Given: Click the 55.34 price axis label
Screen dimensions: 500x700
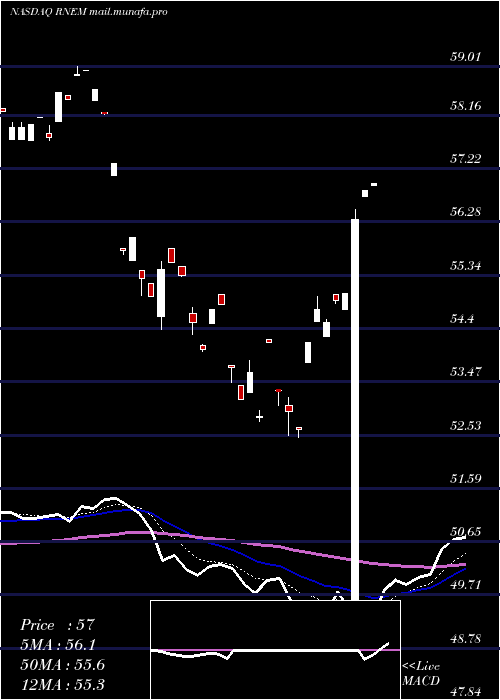Looking at the screenshot, I should coord(465,266).
